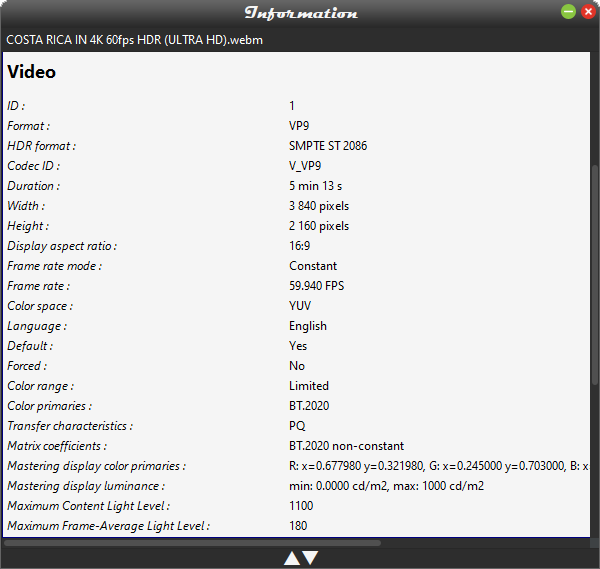Click the Transfer characteristics label

point(70,426)
